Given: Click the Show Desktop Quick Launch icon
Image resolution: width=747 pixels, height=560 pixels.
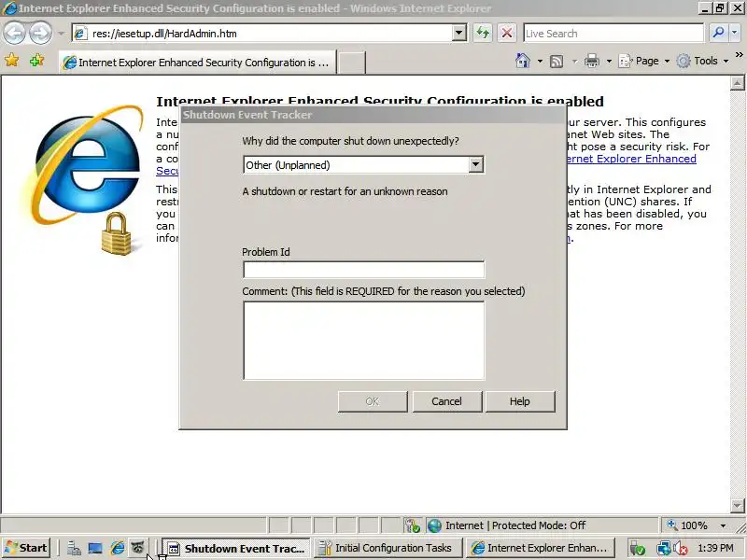Looking at the screenshot, I should click(x=95, y=549).
